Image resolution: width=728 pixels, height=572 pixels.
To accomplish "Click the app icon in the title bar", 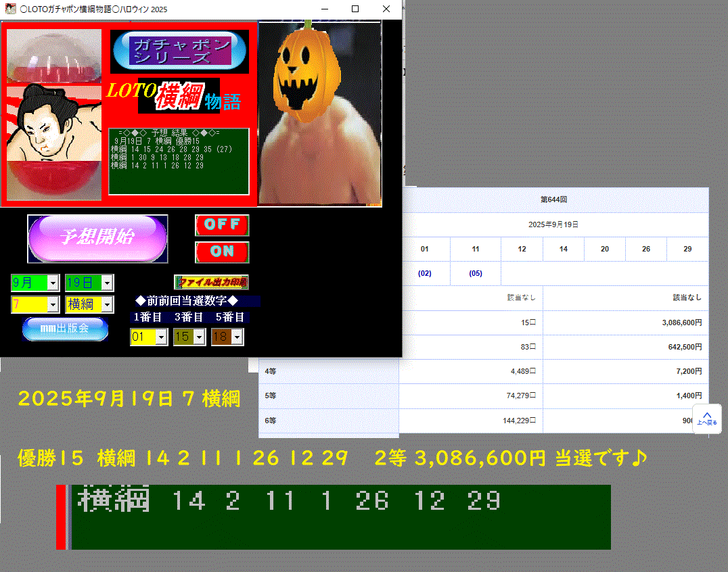I will pyautogui.click(x=11, y=9).
